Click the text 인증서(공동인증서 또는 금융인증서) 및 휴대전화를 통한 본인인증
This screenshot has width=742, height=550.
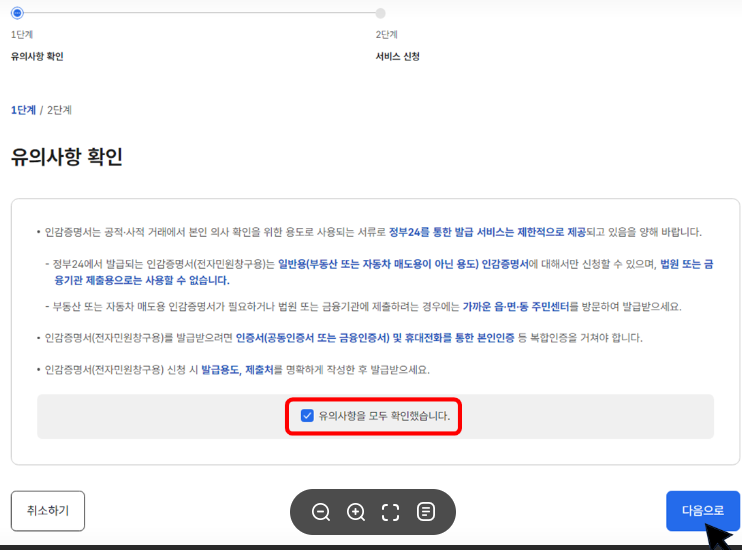tap(375, 338)
